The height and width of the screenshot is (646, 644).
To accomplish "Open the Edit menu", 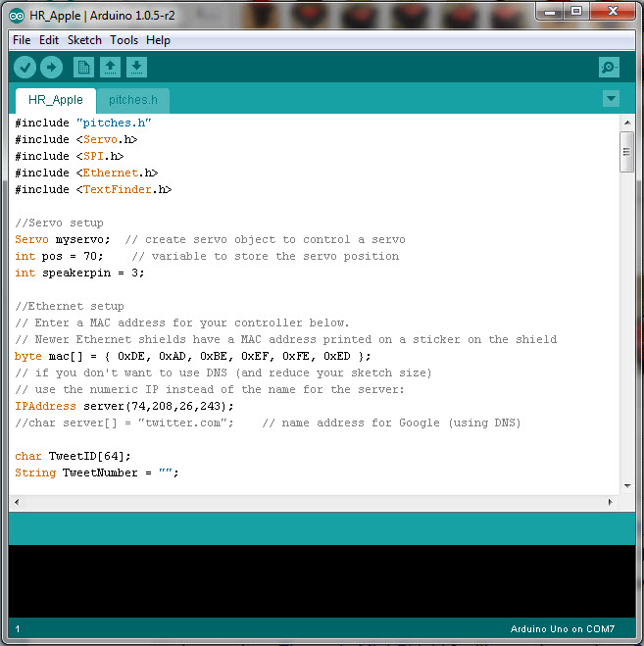I will tap(49, 40).
